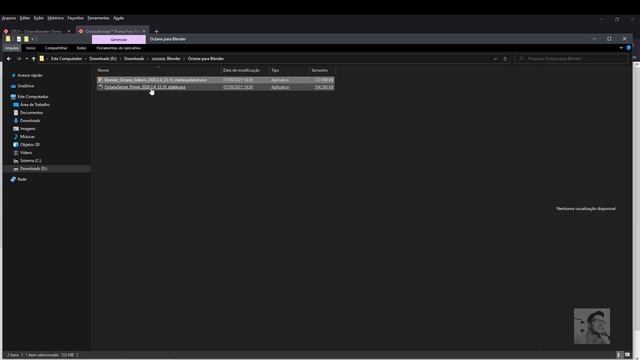Open Acesso rápido in navigation pane
The image size is (640, 360).
pyautogui.click(x=30, y=76)
